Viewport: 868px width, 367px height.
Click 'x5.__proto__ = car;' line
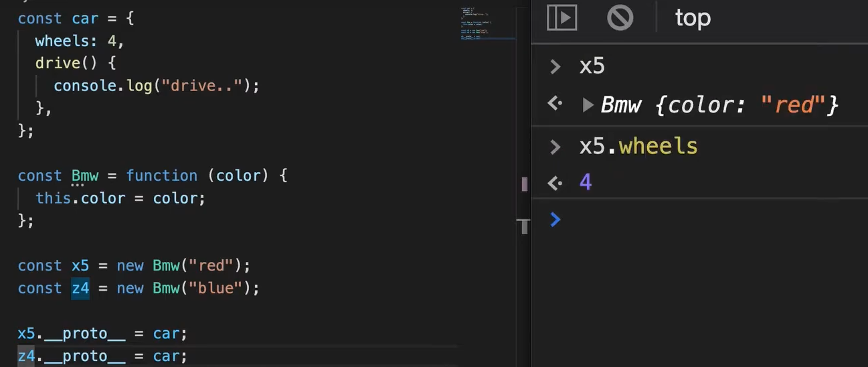(102, 333)
